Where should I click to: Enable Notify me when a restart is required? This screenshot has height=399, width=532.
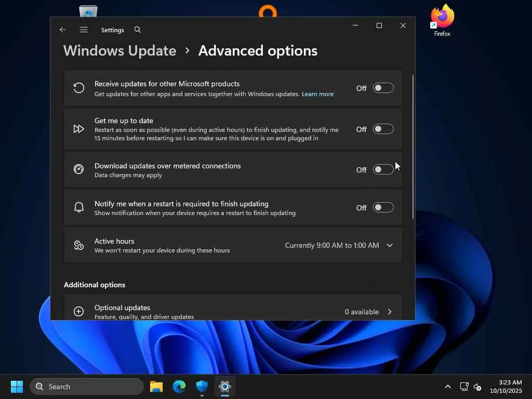pyautogui.click(x=383, y=207)
